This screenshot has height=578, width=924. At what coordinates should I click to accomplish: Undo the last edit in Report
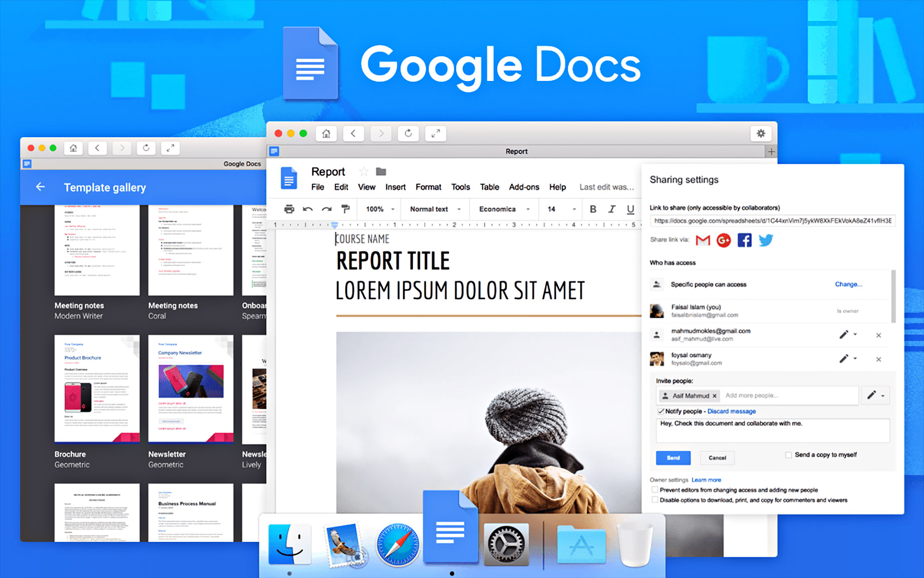pos(308,209)
